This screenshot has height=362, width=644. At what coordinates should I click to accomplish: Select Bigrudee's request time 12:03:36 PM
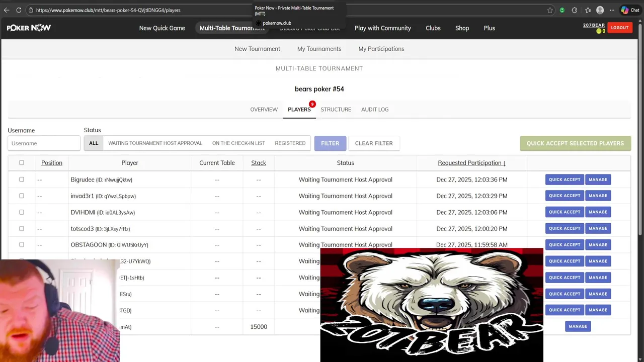coord(472,179)
